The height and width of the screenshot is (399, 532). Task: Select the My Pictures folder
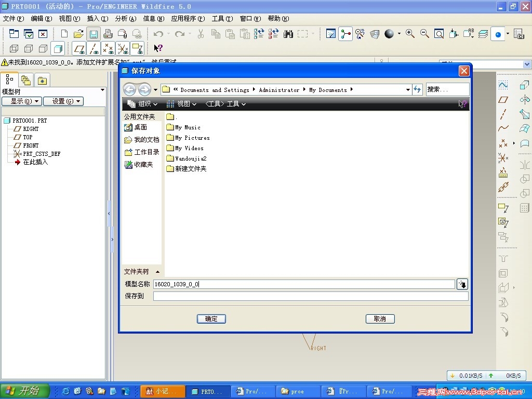click(188, 138)
